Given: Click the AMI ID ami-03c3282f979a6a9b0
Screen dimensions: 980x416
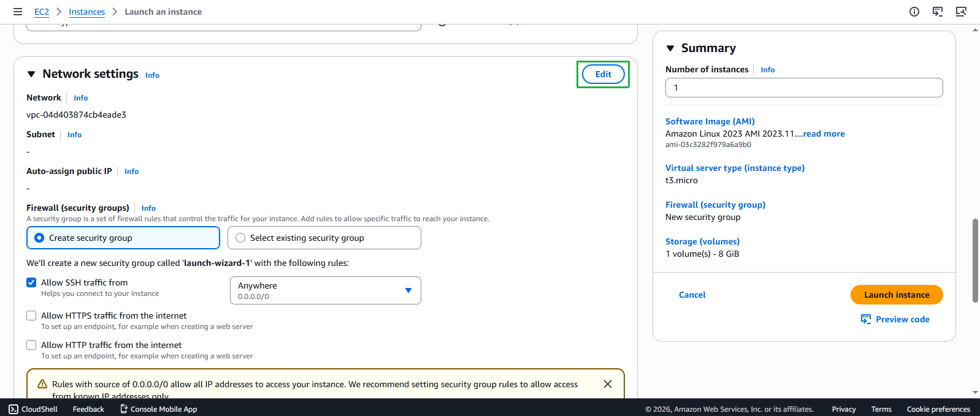Looking at the screenshot, I should pyautogui.click(x=708, y=145).
